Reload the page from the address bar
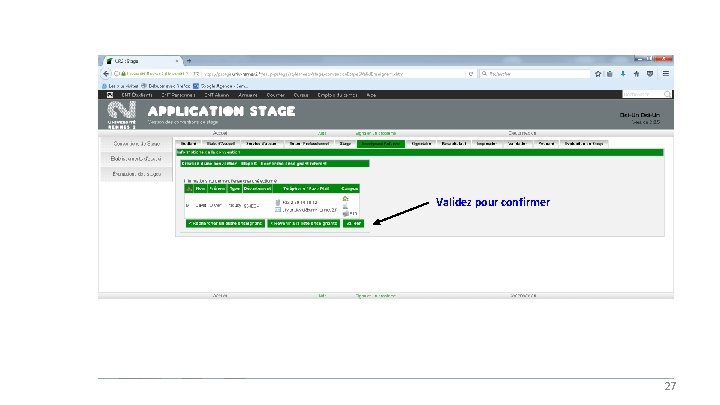This screenshot has height=405, width=720. click(x=471, y=74)
